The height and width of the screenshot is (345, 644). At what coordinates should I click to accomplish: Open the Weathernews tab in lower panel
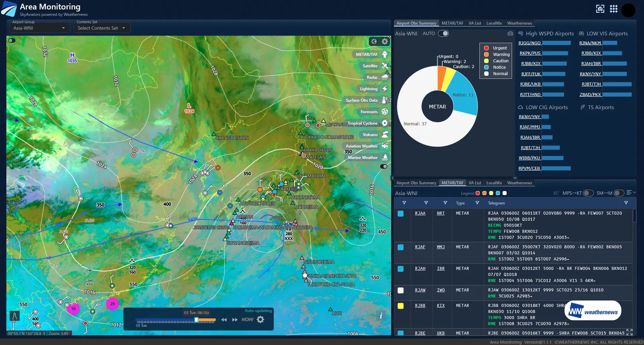click(519, 183)
